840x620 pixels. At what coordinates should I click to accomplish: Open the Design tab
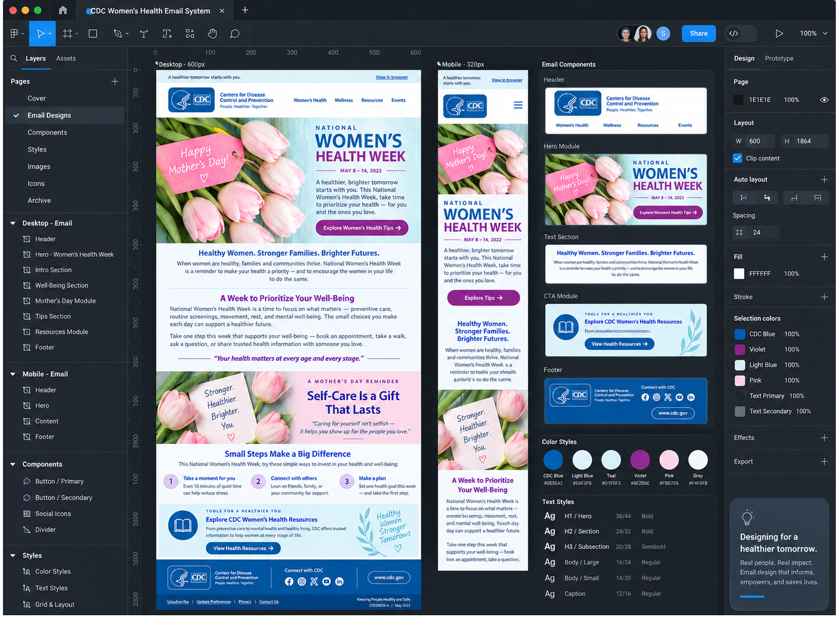pos(744,59)
